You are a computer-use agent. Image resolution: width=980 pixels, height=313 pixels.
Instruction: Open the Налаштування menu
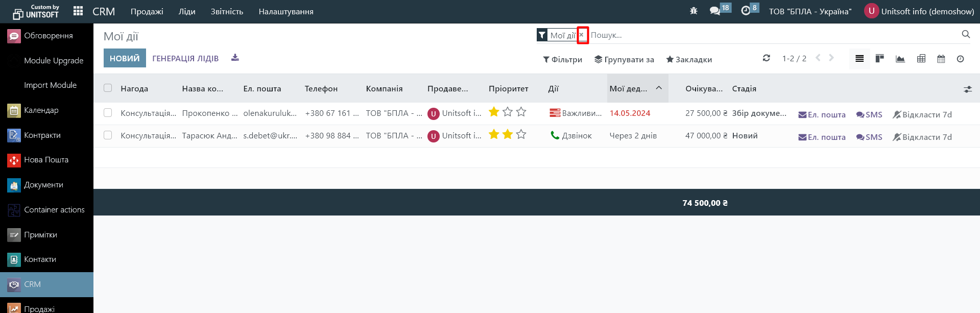click(x=286, y=11)
